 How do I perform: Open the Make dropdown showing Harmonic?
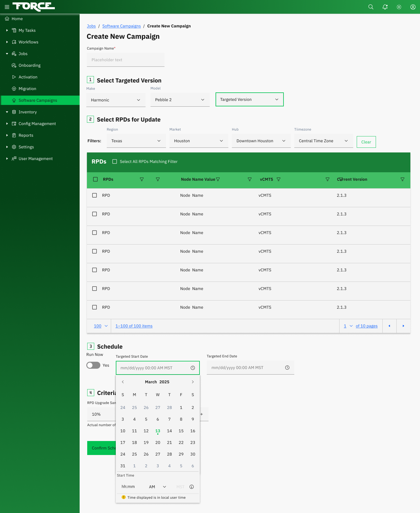[x=116, y=100]
